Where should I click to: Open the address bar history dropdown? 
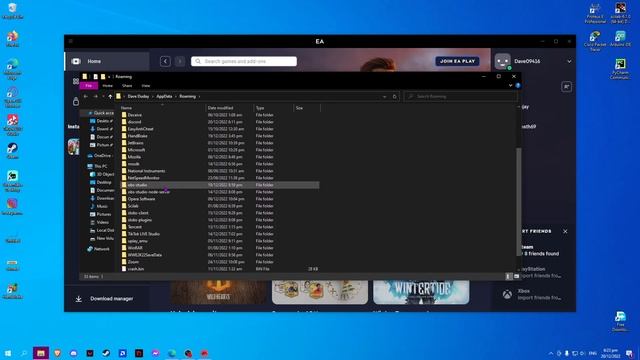pos(384,97)
